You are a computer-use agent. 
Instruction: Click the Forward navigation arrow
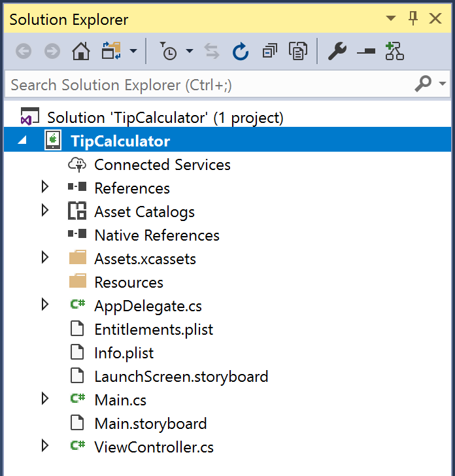click(52, 51)
